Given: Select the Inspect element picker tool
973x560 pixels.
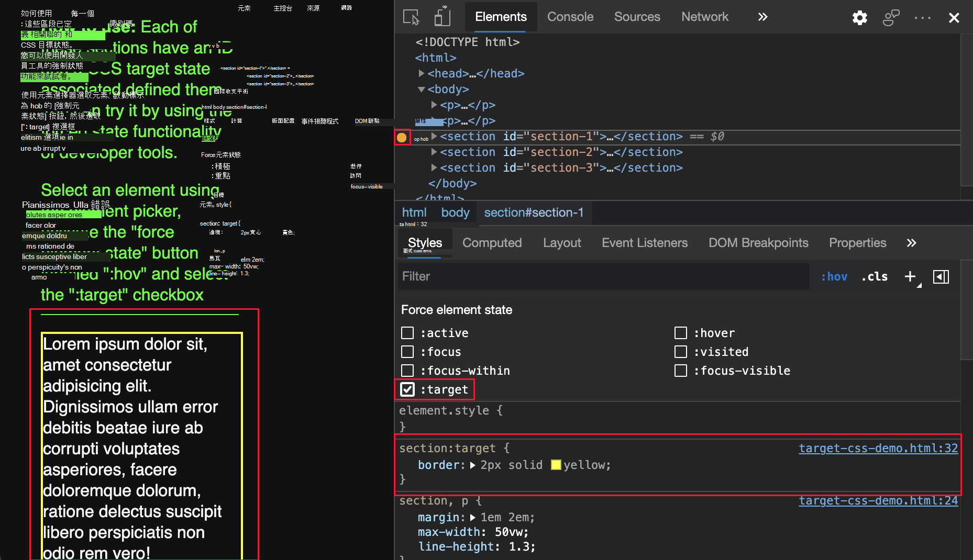Looking at the screenshot, I should click(x=411, y=17).
